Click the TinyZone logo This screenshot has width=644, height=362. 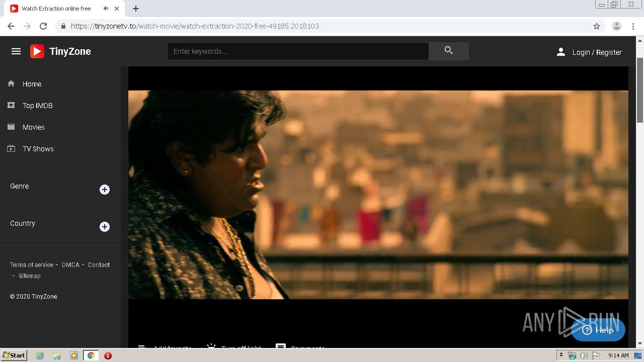click(61, 51)
